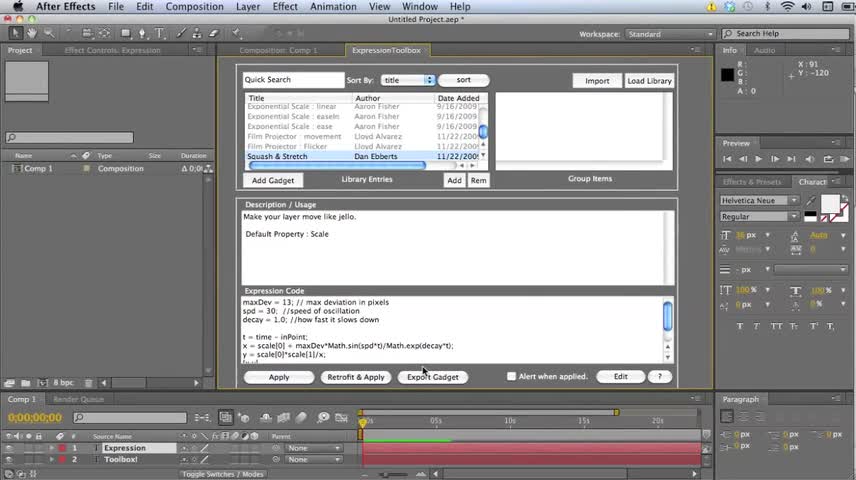Click 8 bpc color depth indicator
The width and height of the screenshot is (856, 480).
(x=63, y=383)
